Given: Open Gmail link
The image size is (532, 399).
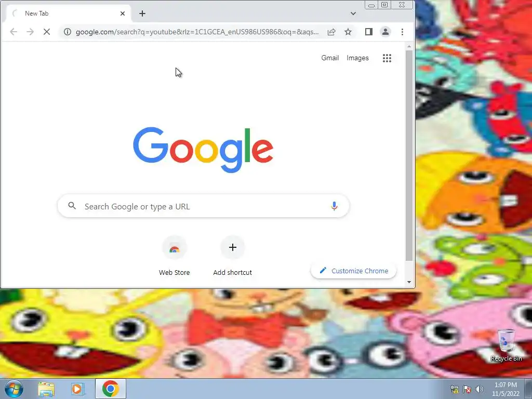Looking at the screenshot, I should 330,58.
